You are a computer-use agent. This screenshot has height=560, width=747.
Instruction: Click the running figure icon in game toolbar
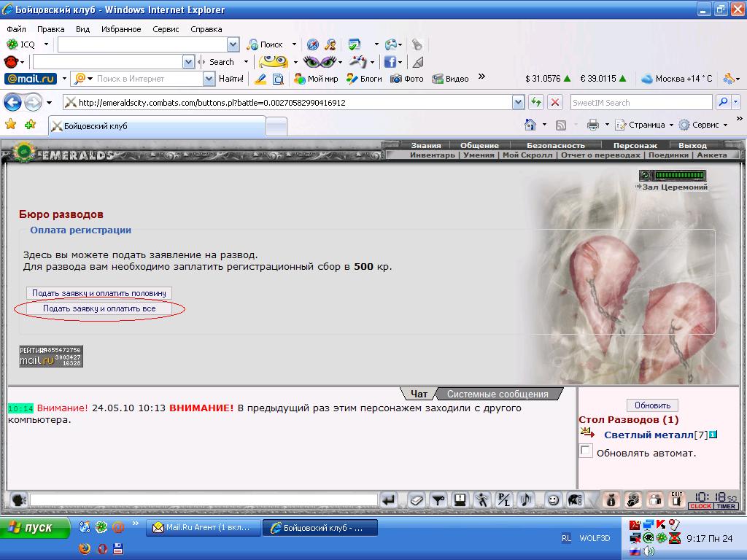pos(482,500)
